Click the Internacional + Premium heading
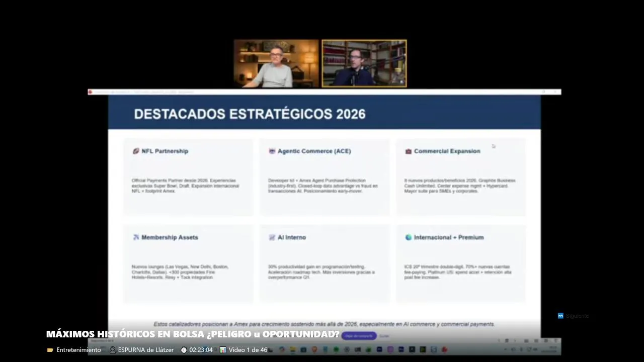The image size is (644, 362). (448, 237)
